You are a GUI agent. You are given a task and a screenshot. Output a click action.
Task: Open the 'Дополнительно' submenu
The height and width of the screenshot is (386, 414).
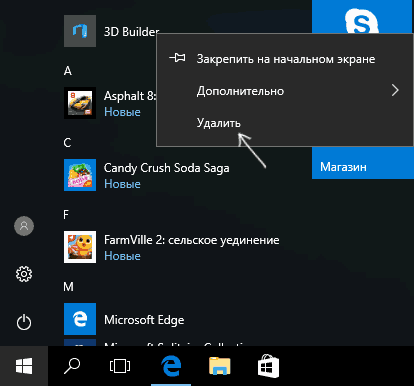(285, 91)
